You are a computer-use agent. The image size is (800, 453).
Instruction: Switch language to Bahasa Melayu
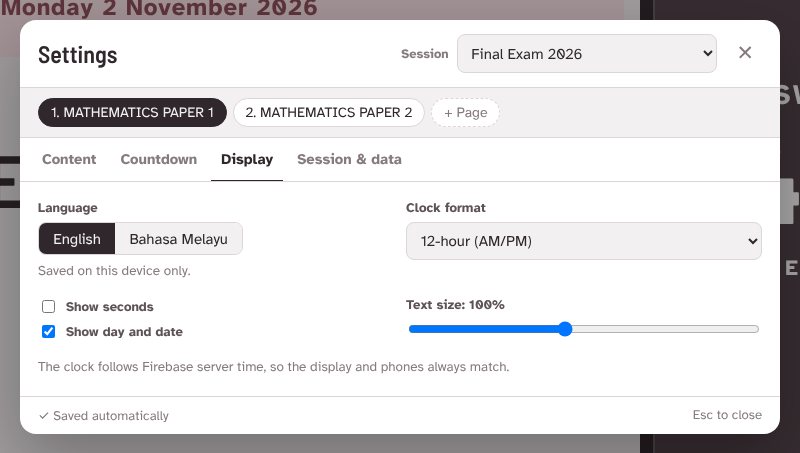179,239
